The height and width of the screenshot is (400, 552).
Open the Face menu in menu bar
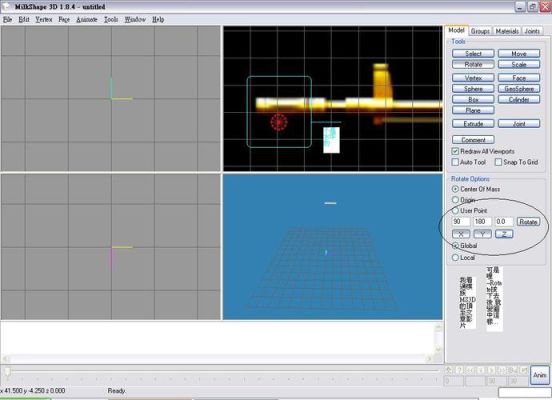point(64,19)
